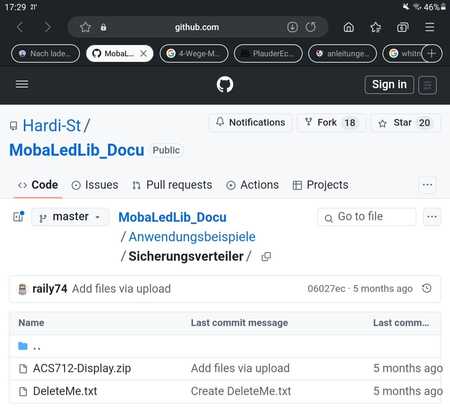Open the browser tabs overview icon
450x411 pixels.
tap(402, 27)
